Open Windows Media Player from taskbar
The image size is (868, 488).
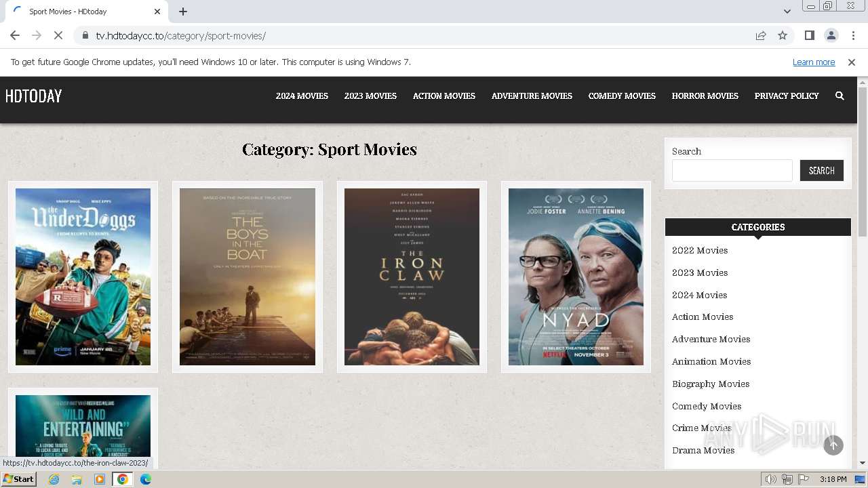(x=100, y=479)
